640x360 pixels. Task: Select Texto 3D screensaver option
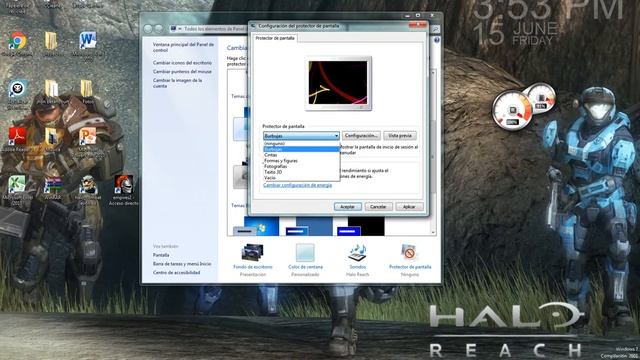[301, 172]
